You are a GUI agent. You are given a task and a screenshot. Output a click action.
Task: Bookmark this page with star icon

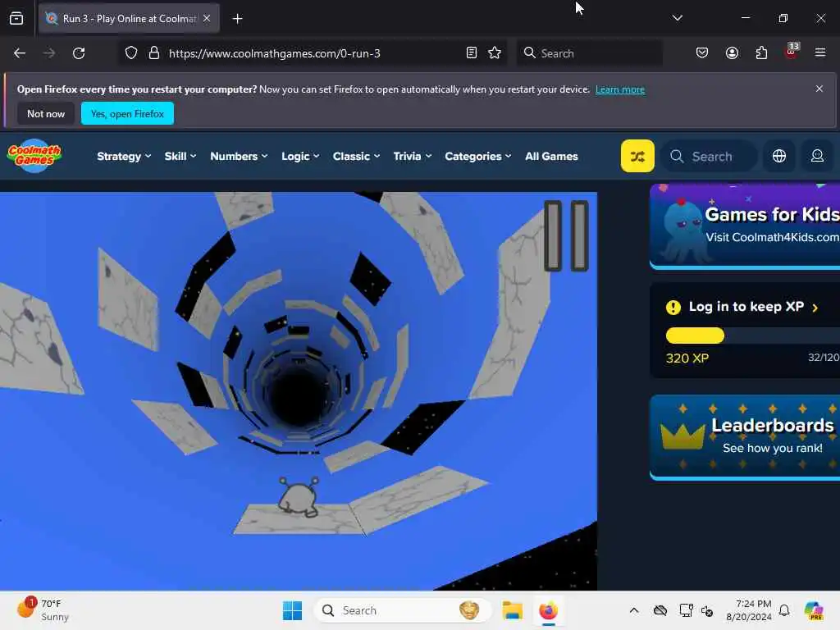495,53
